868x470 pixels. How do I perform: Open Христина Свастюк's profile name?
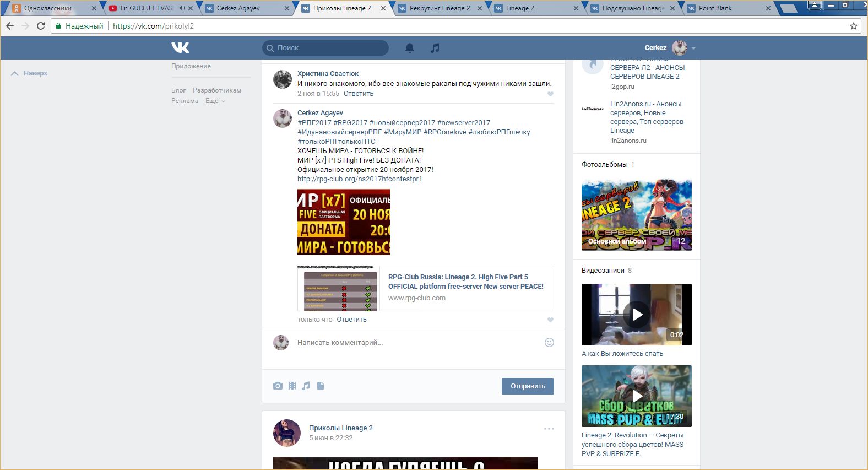tap(328, 74)
